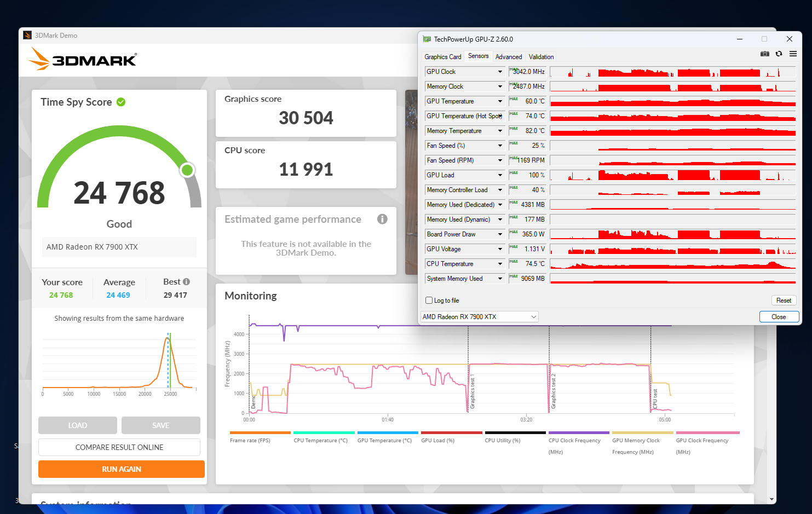Viewport: 812px width, 514px height.
Task: Click the Average score 24 469
Action: point(118,295)
